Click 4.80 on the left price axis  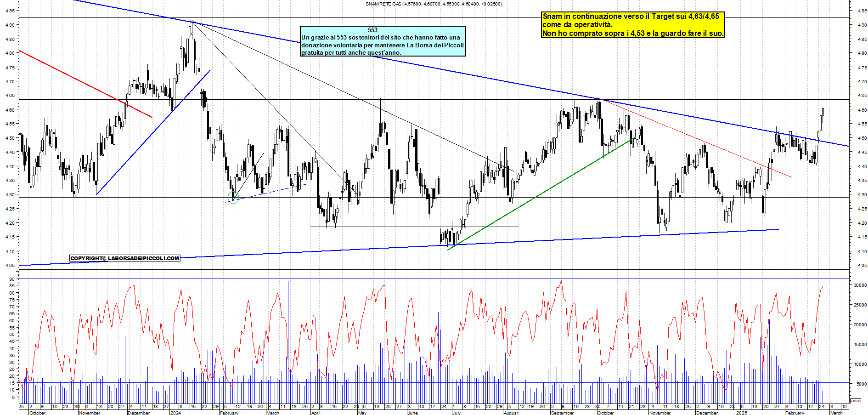(10, 53)
